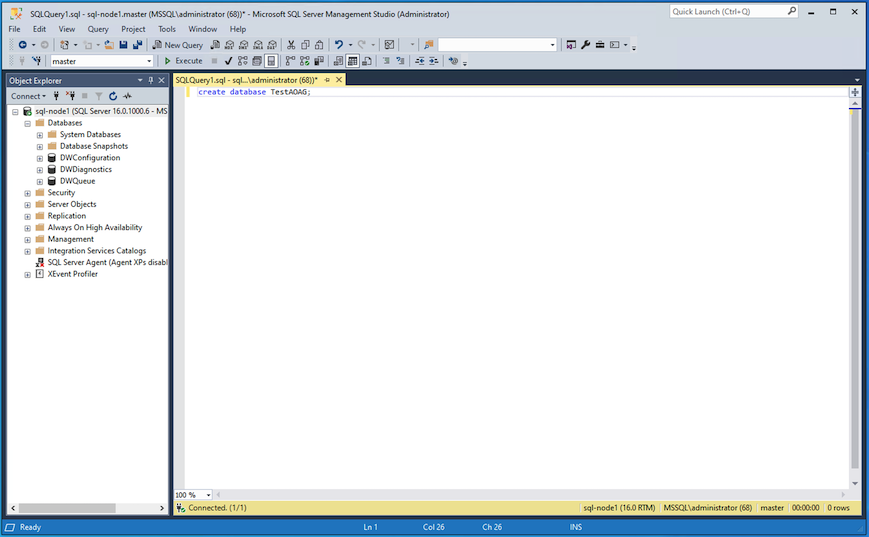The width and height of the screenshot is (869, 537).
Task: Click the Toolbox icon in toolbar
Action: pos(600,45)
